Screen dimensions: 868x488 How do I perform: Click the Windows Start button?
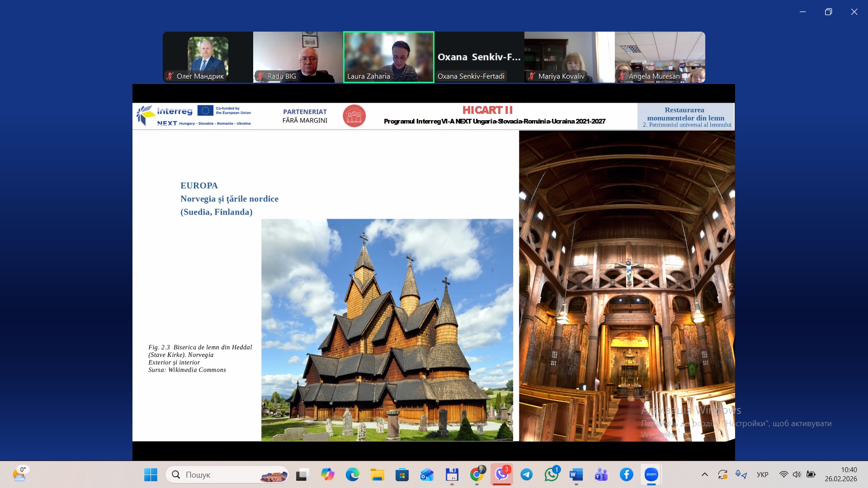[151, 474]
